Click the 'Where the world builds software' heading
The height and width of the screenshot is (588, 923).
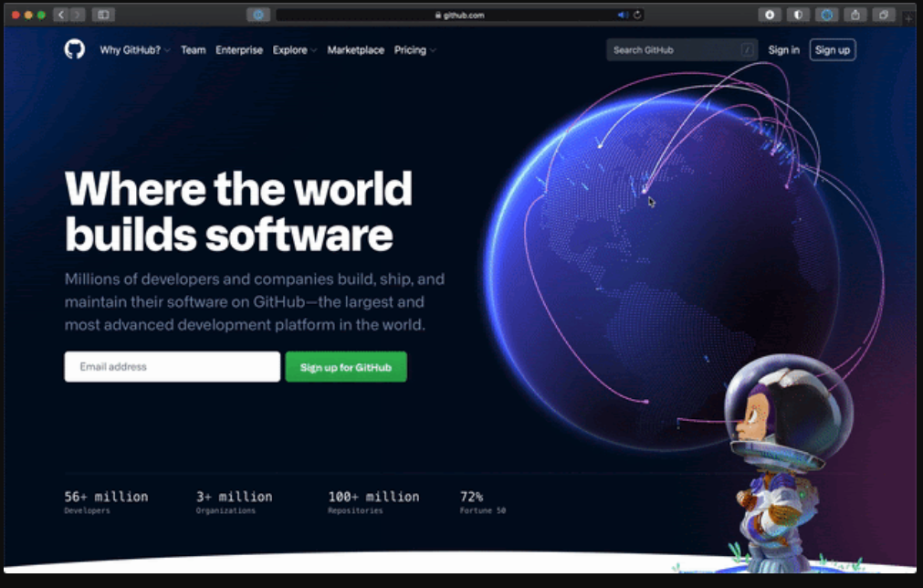pyautogui.click(x=237, y=211)
